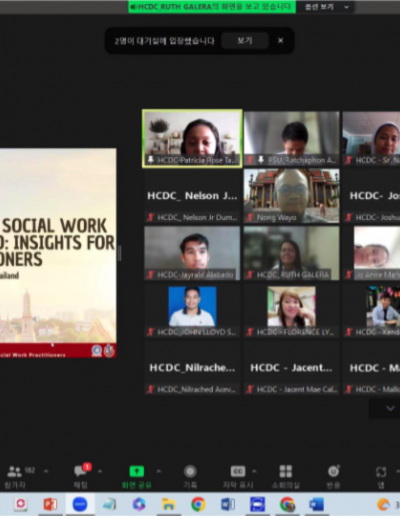Open Chrome icon beside File Explorer
Viewport: 400px width, 516px height.
198,504
